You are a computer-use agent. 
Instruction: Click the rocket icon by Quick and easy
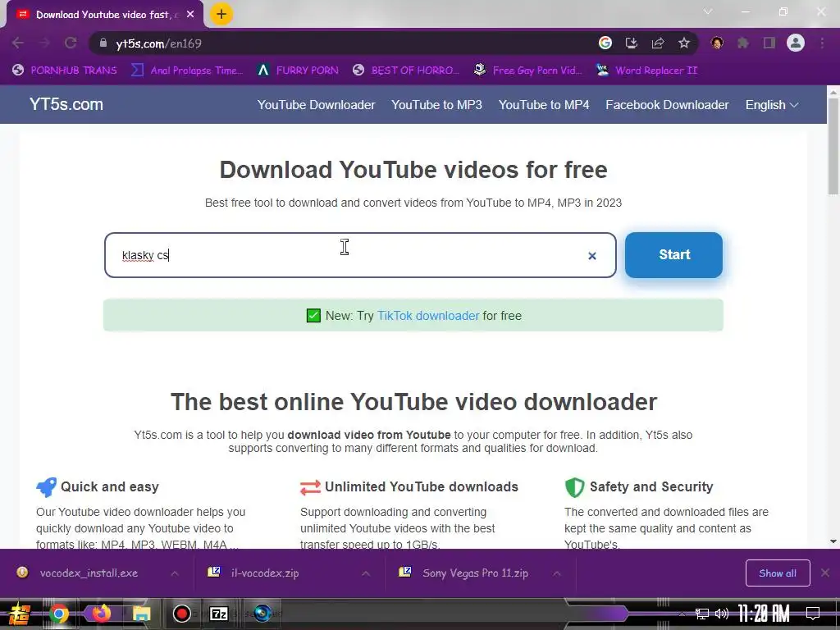coord(46,487)
